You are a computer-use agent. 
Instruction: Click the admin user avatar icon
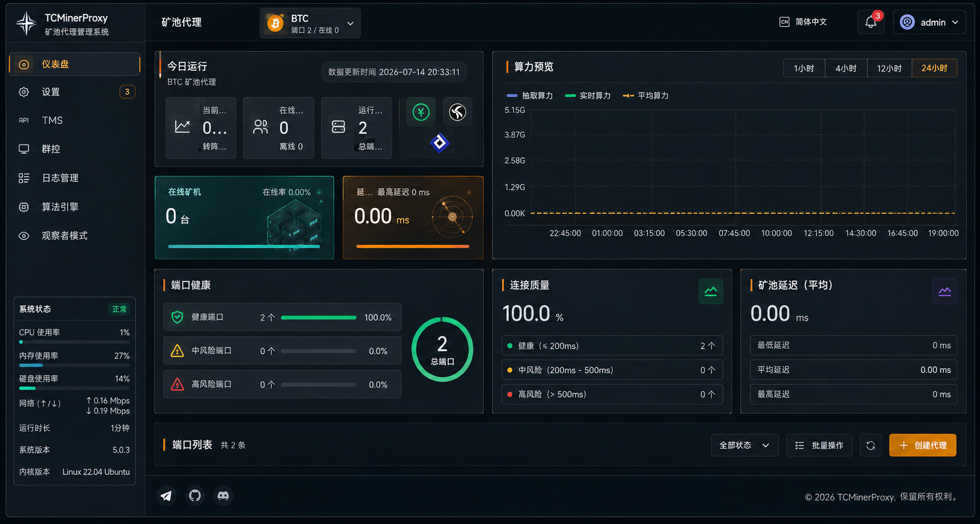[x=907, y=22]
